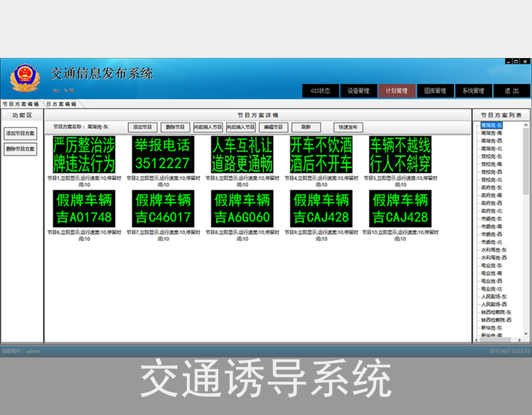Open the GIS状态 panel
Viewport: 532px width, 415px height.
pos(320,91)
